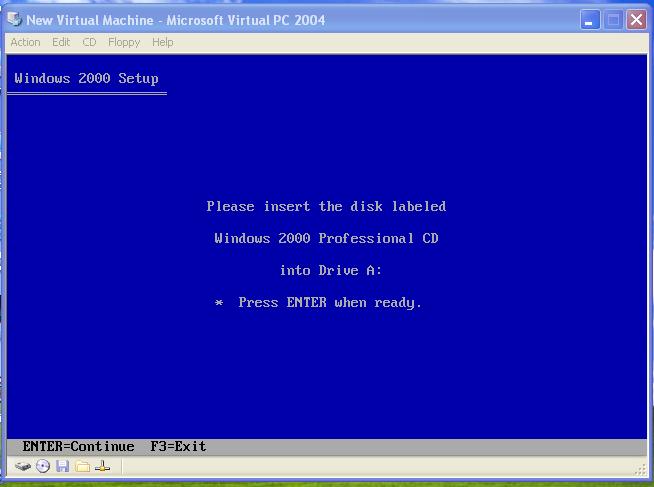Click the shared folder status icon
Viewport: 654px width, 487px height.
tap(83, 466)
